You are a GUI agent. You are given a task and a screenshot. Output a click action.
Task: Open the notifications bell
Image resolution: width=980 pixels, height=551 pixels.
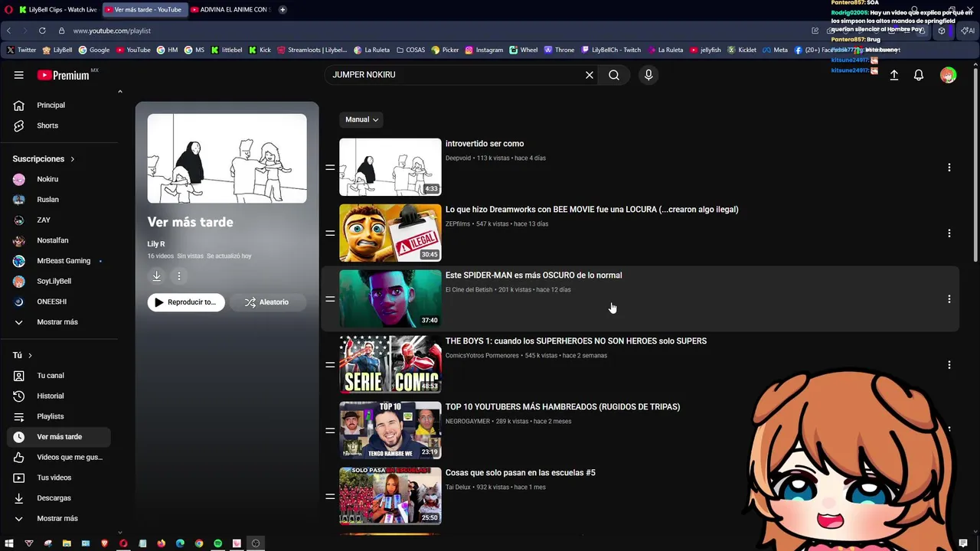(919, 75)
